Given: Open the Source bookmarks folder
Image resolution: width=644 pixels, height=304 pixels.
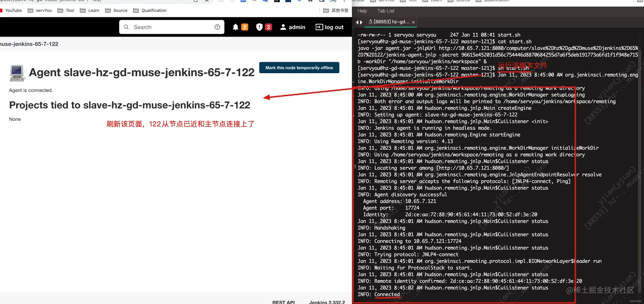Looking at the screenshot, I should tap(116, 10).
